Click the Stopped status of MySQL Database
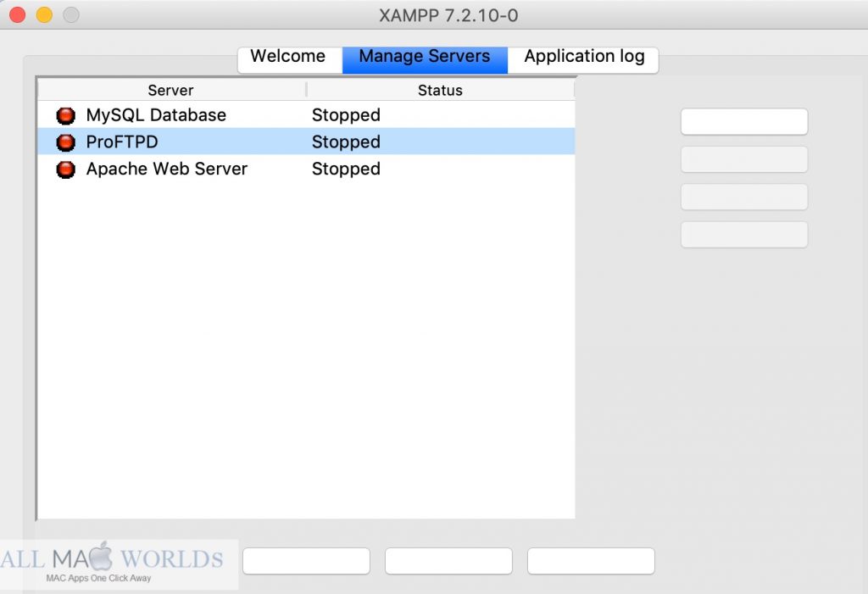This screenshot has height=594, width=868. coord(346,115)
